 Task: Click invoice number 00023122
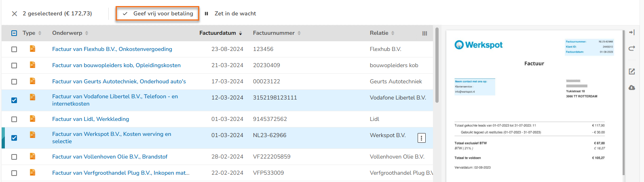pyautogui.click(x=266, y=81)
